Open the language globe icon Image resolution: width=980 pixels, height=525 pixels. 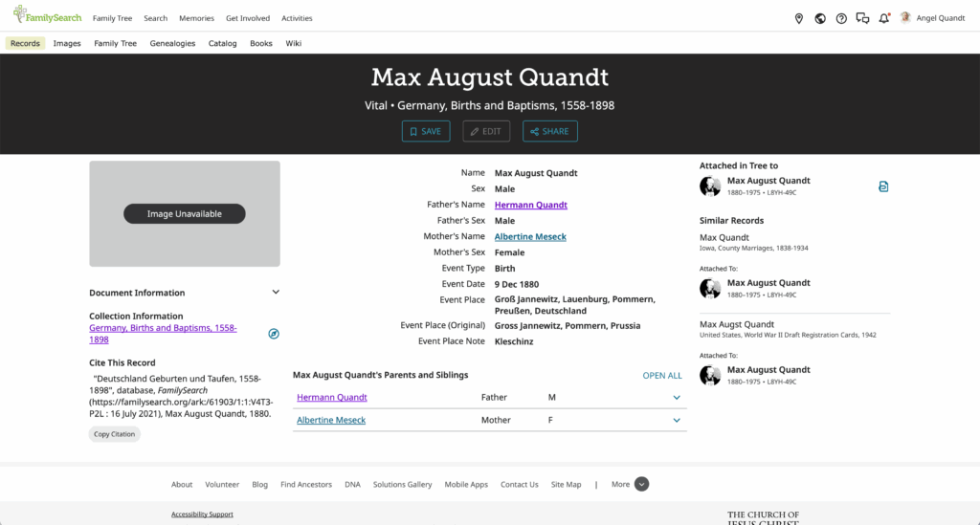pos(820,19)
